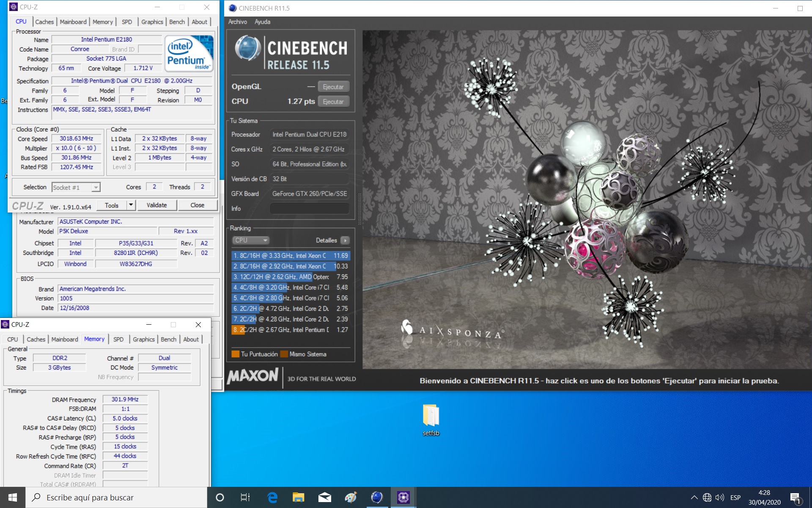
Task: Switch to SPD tab in upper CPU-Z
Action: (127, 22)
